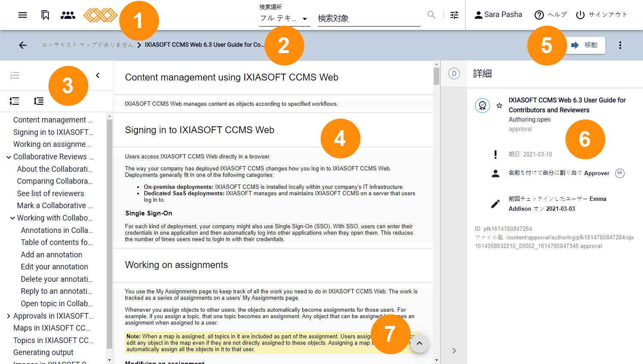Click the 'Working on assignments' heading
The image size is (643, 364).
point(177,265)
